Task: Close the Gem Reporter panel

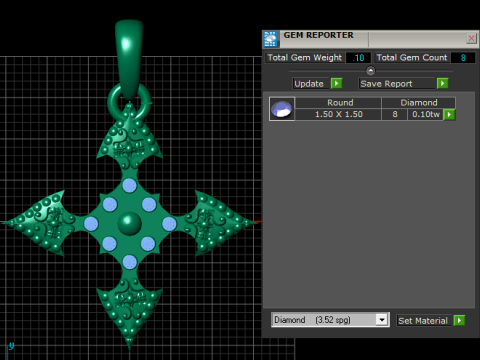Action: (471, 38)
